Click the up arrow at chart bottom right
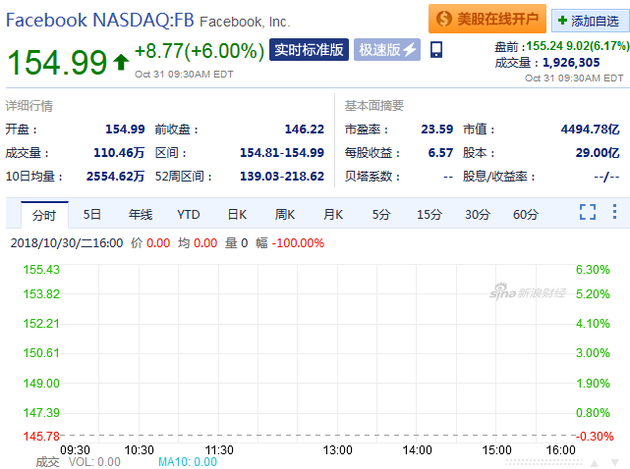 594,463
